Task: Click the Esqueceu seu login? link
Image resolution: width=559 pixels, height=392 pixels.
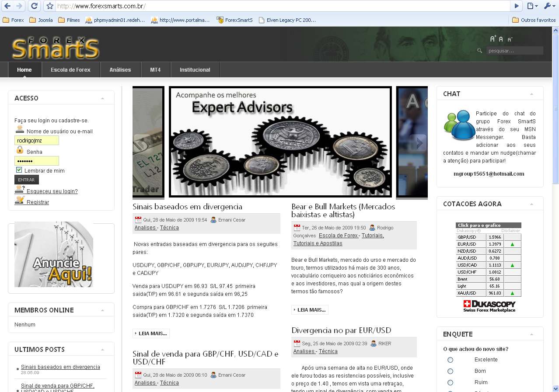Action: 52,191
